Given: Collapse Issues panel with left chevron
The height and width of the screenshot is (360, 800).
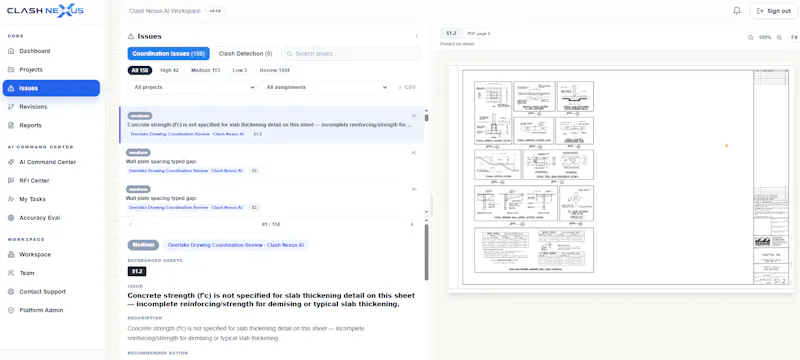Looking at the screenshot, I should tap(417, 36).
